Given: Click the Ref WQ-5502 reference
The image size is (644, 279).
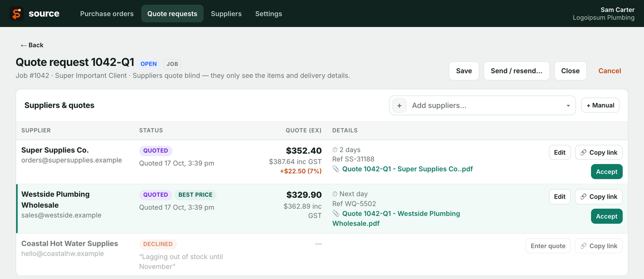Looking at the screenshot, I should pos(354,204).
